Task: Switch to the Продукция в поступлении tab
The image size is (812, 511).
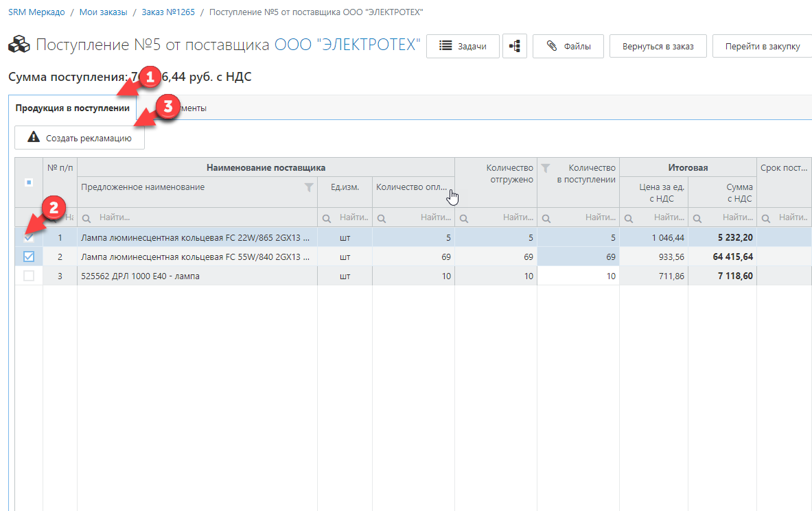Action: (72, 108)
